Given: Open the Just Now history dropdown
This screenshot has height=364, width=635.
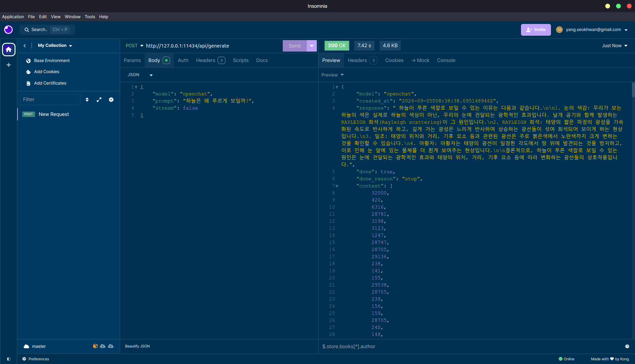Looking at the screenshot, I should pyautogui.click(x=615, y=46).
